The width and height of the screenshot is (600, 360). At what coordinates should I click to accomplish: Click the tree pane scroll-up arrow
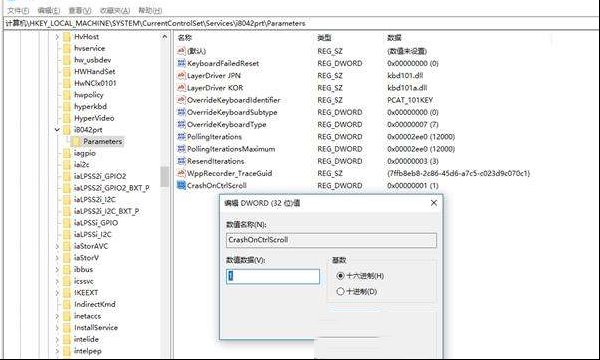coord(165,37)
